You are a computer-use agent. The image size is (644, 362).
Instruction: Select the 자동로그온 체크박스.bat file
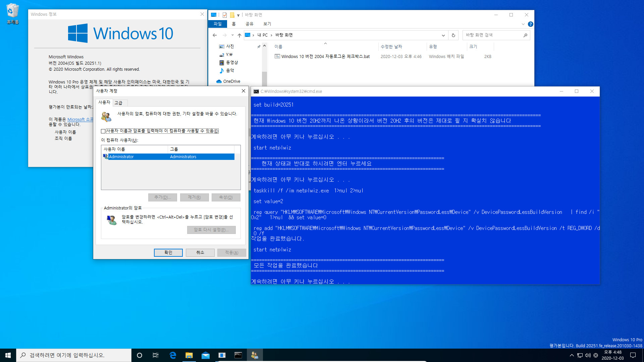[325, 57]
